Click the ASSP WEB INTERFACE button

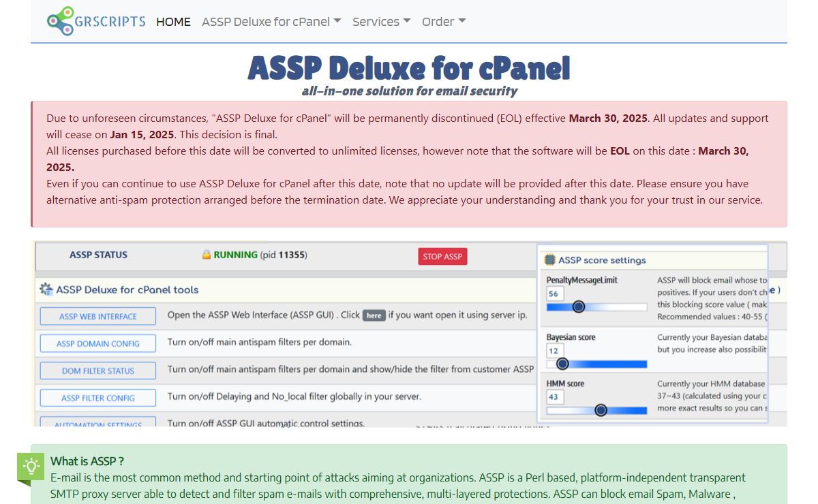tap(98, 317)
